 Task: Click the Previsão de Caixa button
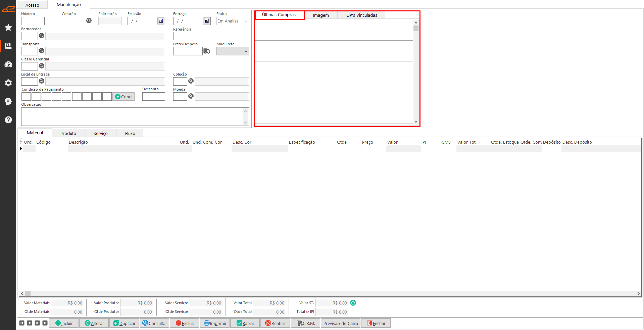[340, 323]
